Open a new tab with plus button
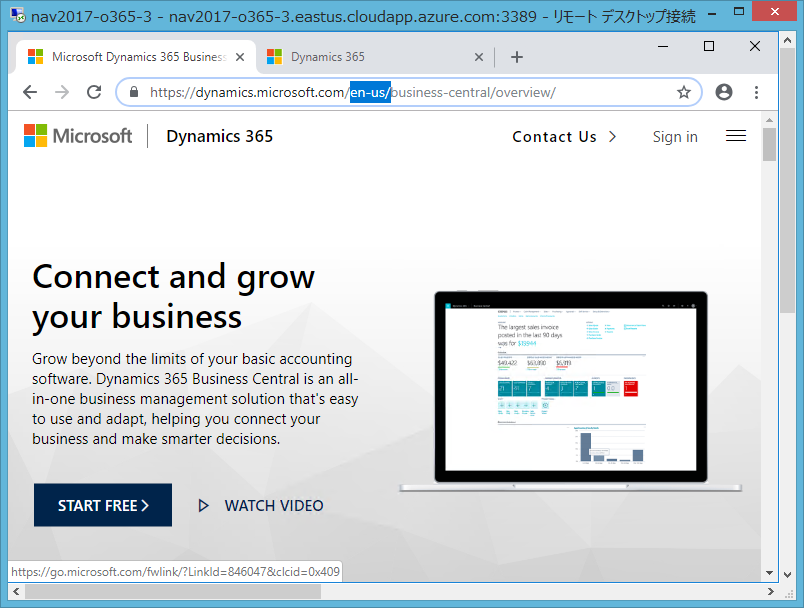 pyautogui.click(x=517, y=57)
